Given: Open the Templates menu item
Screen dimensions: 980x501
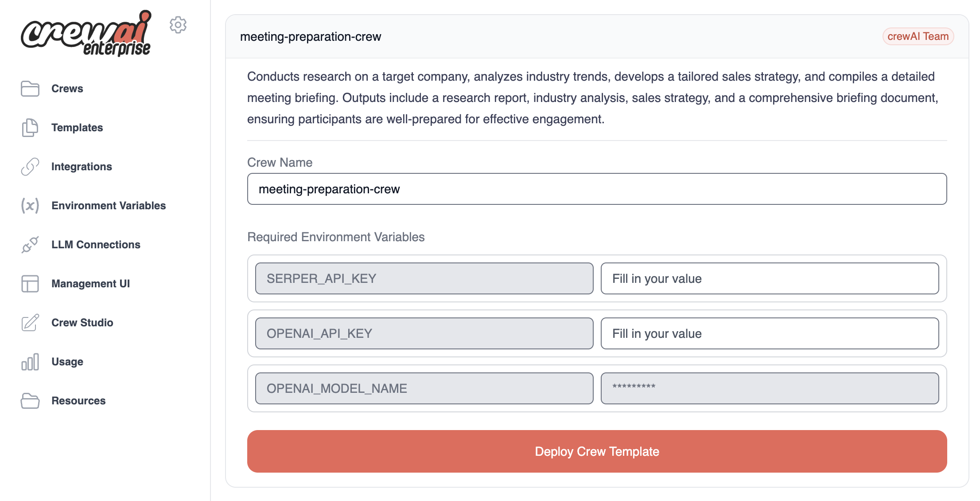Looking at the screenshot, I should (77, 128).
